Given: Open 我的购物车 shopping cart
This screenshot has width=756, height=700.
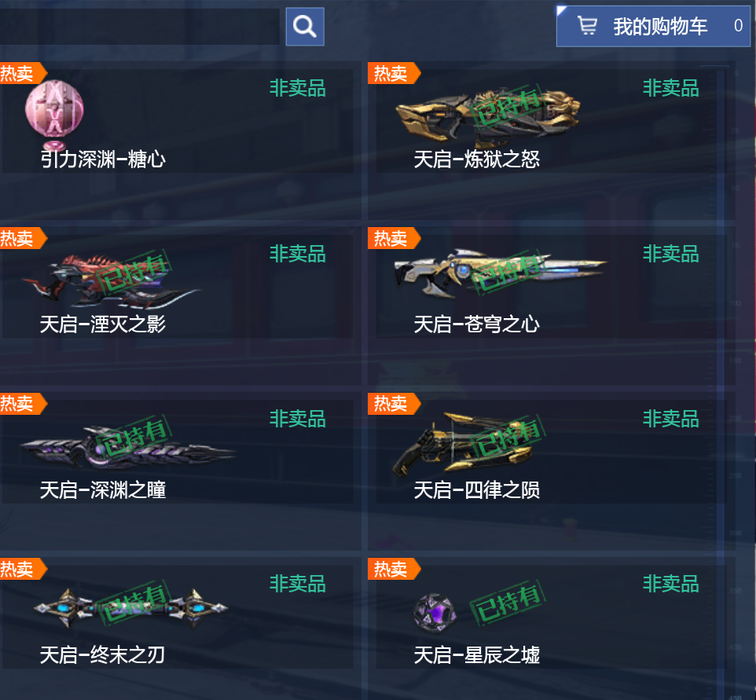Looking at the screenshot, I should point(653,26).
